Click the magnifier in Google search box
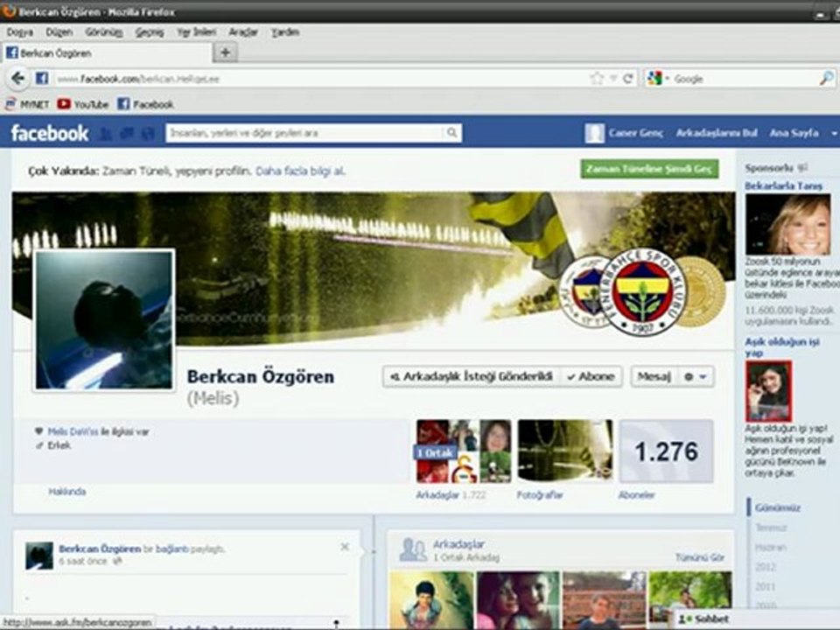840x630 pixels. [826, 79]
